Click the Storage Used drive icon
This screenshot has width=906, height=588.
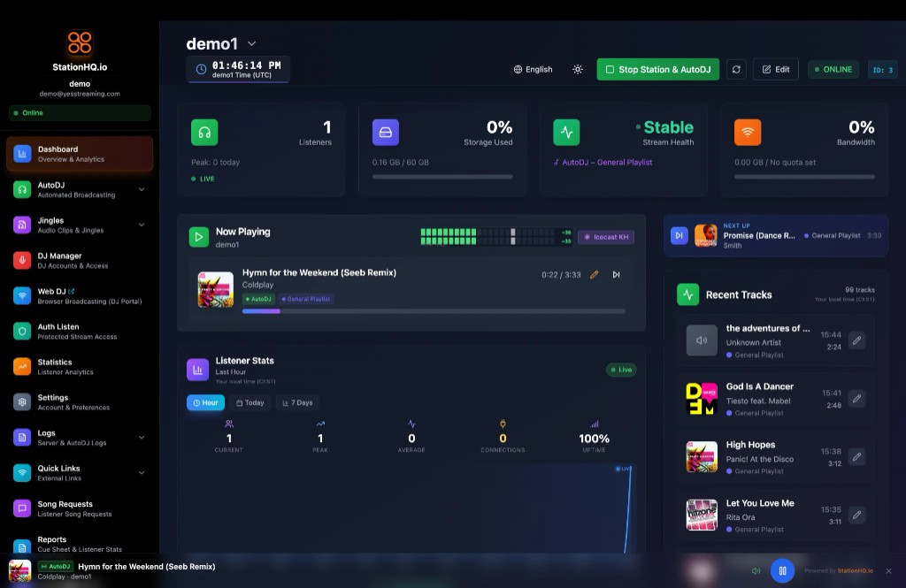click(386, 133)
